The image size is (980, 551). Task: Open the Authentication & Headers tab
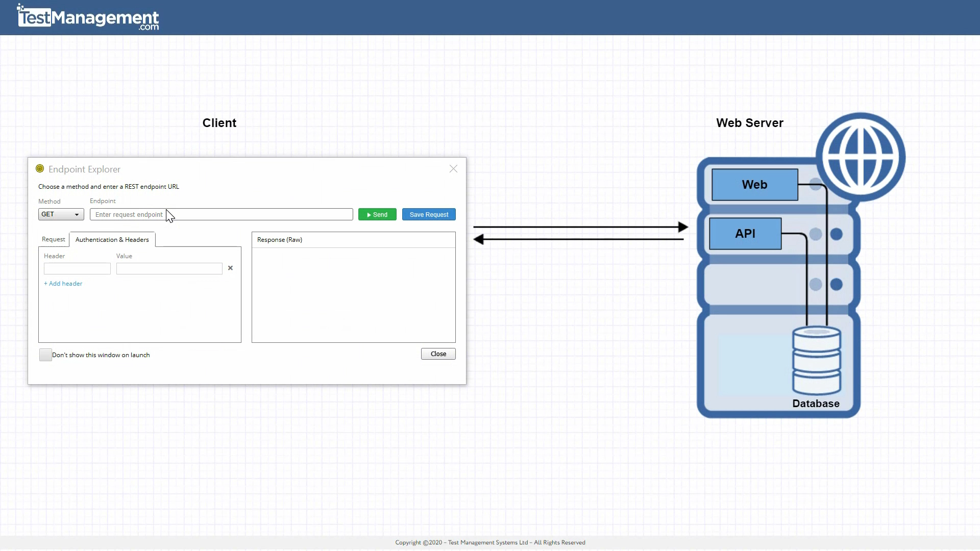(112, 239)
